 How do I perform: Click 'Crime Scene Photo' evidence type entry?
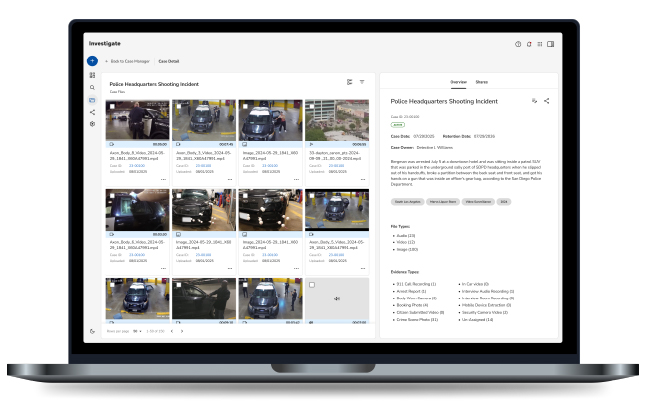(417, 320)
